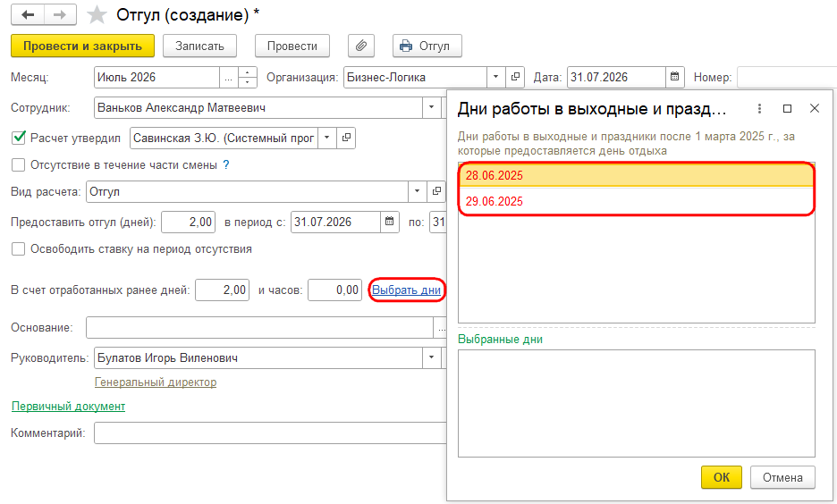Image resolution: width=837 pixels, height=504 pixels.
Task: Step the Месяц value up or down
Action: [x=247, y=77]
